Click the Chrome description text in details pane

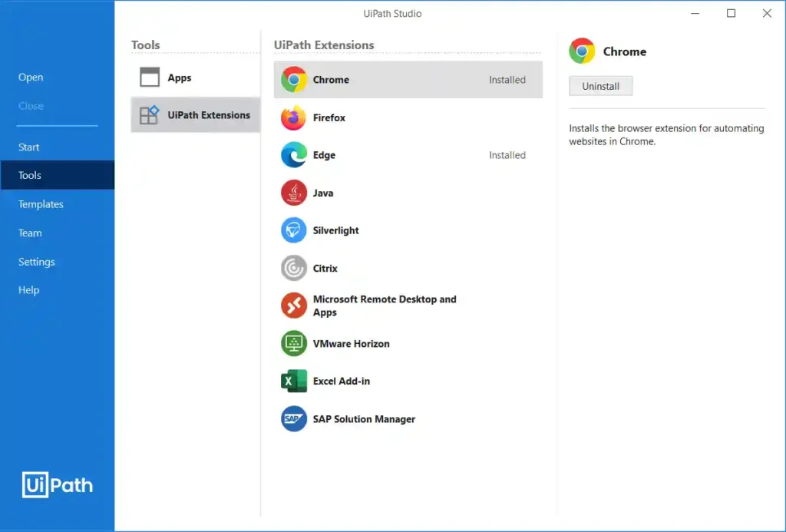click(x=666, y=135)
